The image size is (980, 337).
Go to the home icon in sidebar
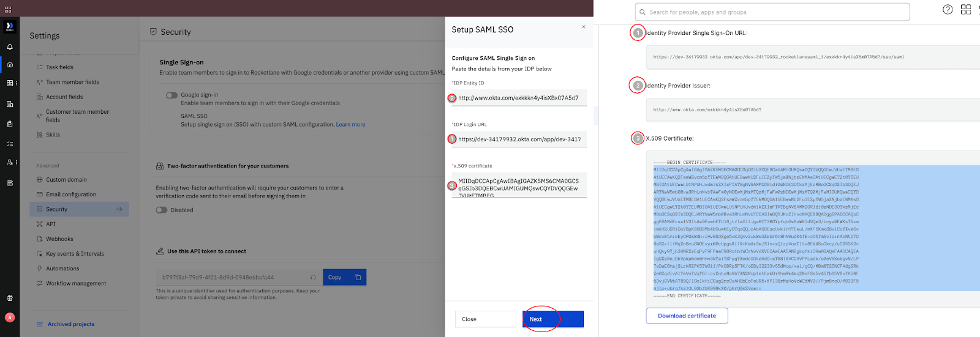click(x=10, y=64)
